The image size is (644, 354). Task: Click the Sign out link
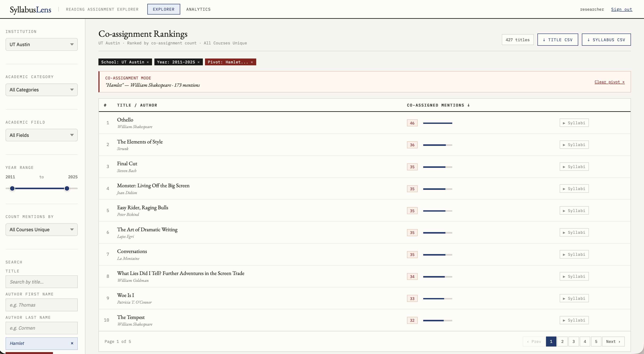(622, 9)
